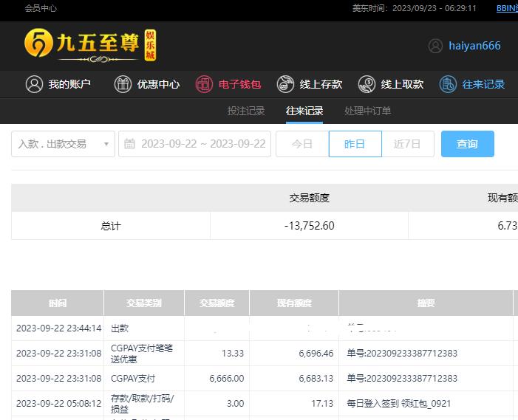Expand the 入款.出款交易 type dropdown

[x=63, y=144]
